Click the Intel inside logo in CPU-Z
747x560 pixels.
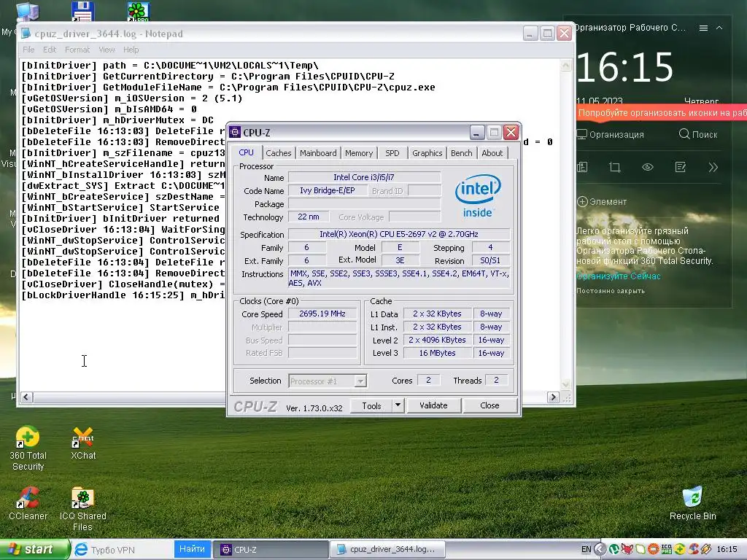point(478,196)
